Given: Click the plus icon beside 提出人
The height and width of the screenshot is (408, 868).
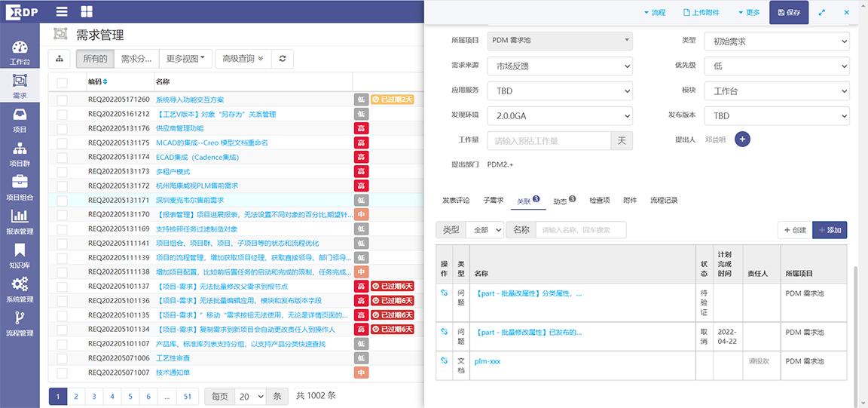Looking at the screenshot, I should (x=741, y=140).
